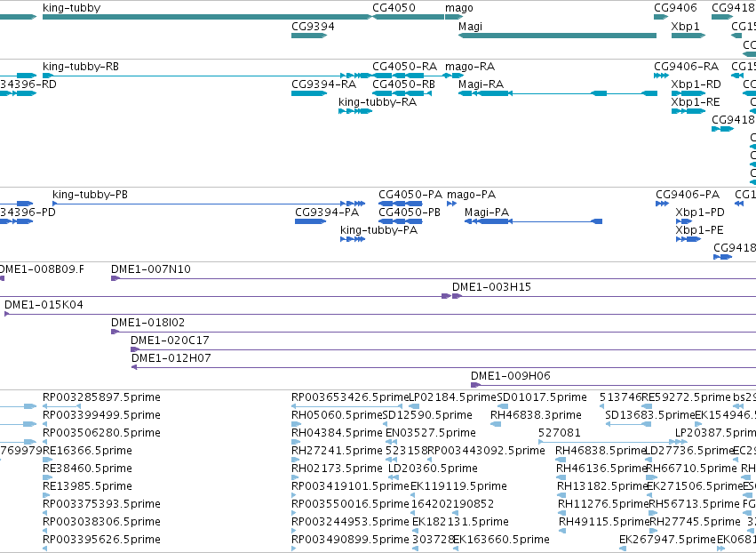The height and width of the screenshot is (553, 756).
Task: Open the Magi-PA protein feature
Action: (x=533, y=221)
